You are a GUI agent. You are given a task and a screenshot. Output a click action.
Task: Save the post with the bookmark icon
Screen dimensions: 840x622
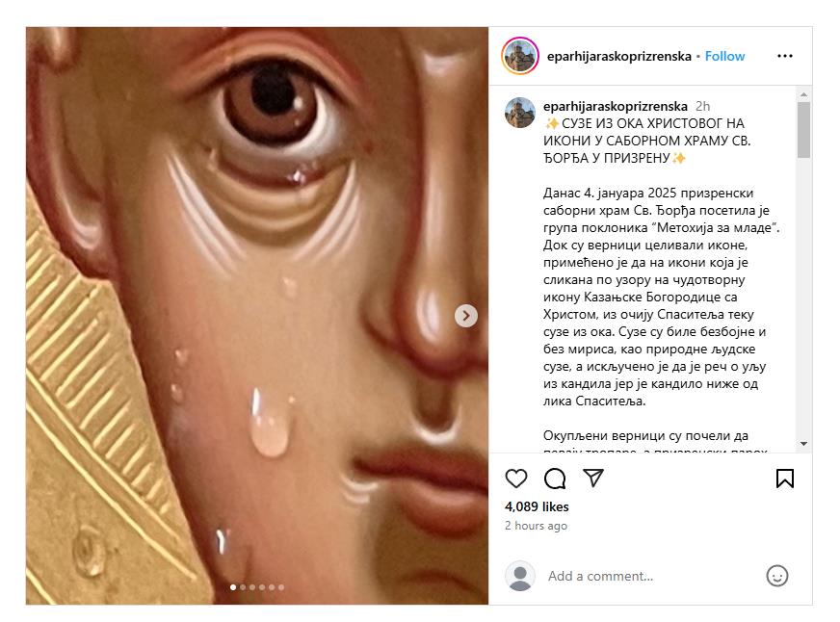click(x=785, y=479)
